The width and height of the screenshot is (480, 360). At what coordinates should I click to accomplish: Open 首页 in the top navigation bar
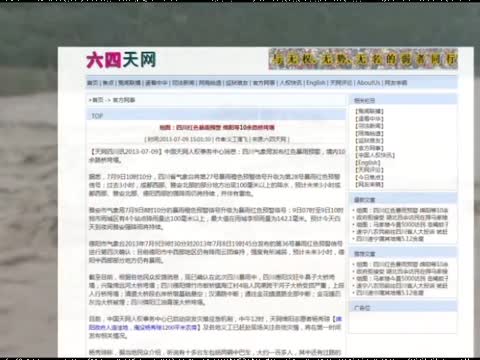(x=93, y=83)
